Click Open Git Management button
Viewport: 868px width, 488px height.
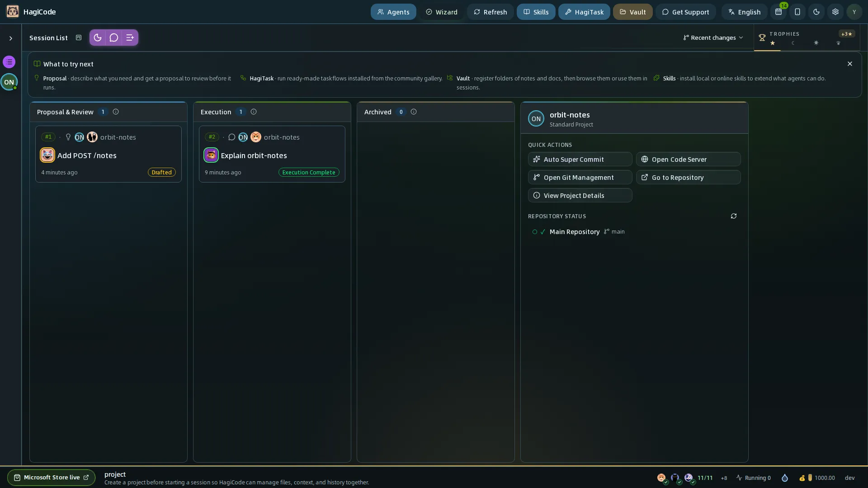coord(580,177)
